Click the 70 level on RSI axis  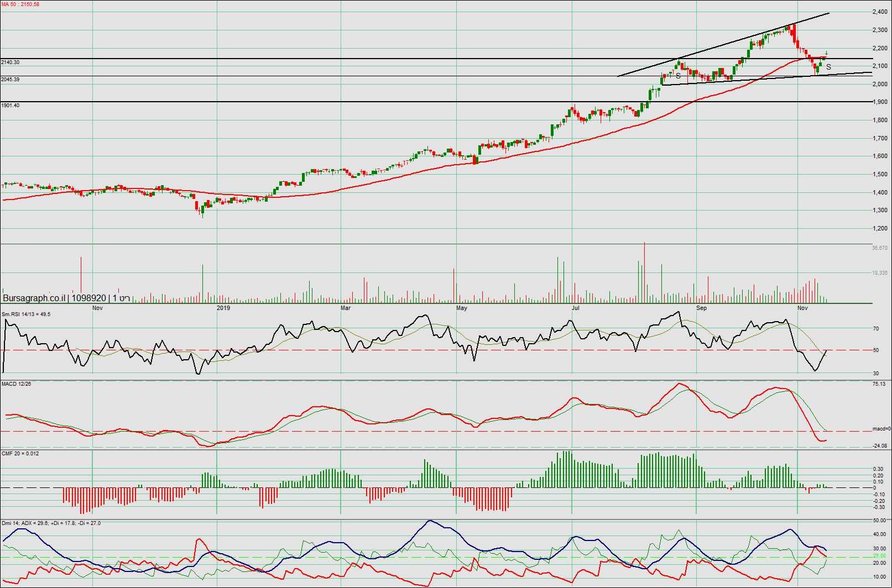pos(876,328)
